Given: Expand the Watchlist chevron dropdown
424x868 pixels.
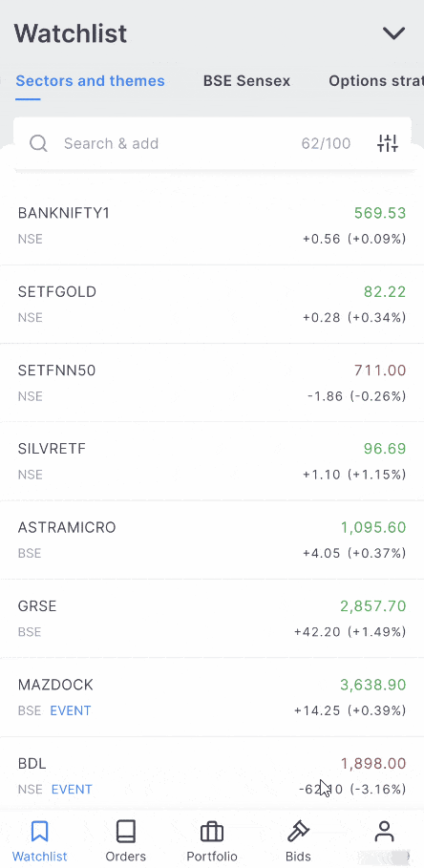Looking at the screenshot, I should pyautogui.click(x=394, y=33).
